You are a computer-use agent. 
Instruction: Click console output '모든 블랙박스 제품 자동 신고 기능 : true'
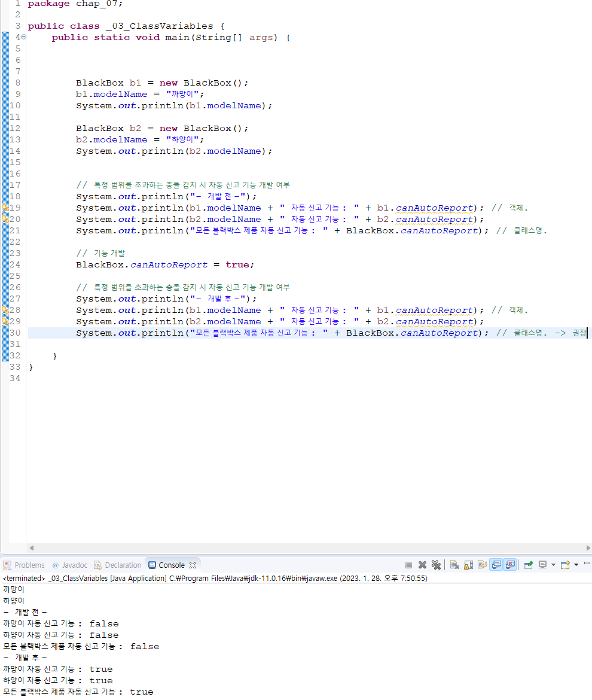click(x=78, y=692)
